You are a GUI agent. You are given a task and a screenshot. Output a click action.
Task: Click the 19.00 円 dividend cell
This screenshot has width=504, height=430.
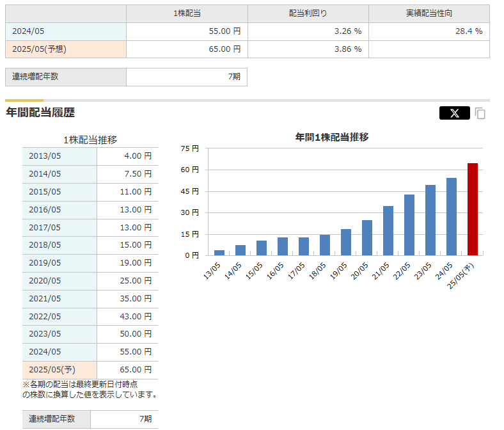(127, 263)
